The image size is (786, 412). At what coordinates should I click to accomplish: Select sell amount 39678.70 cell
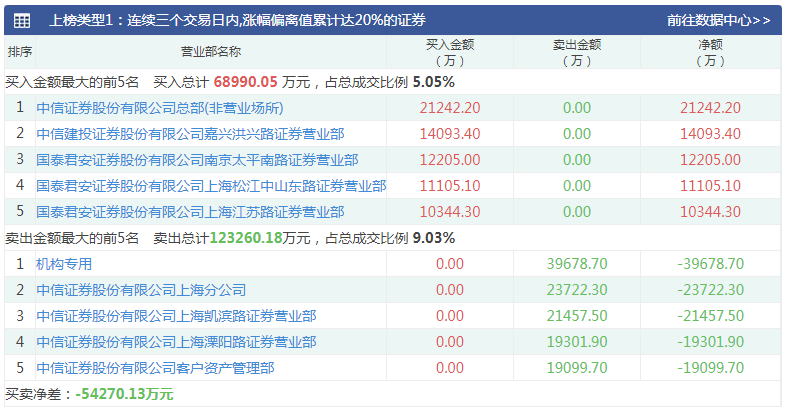(577, 264)
